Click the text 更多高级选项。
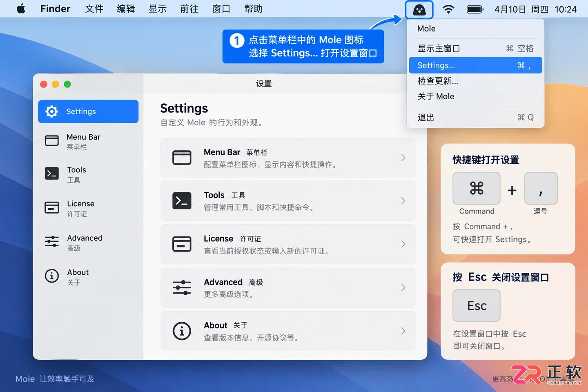This screenshot has height=392, width=588. pos(229,294)
